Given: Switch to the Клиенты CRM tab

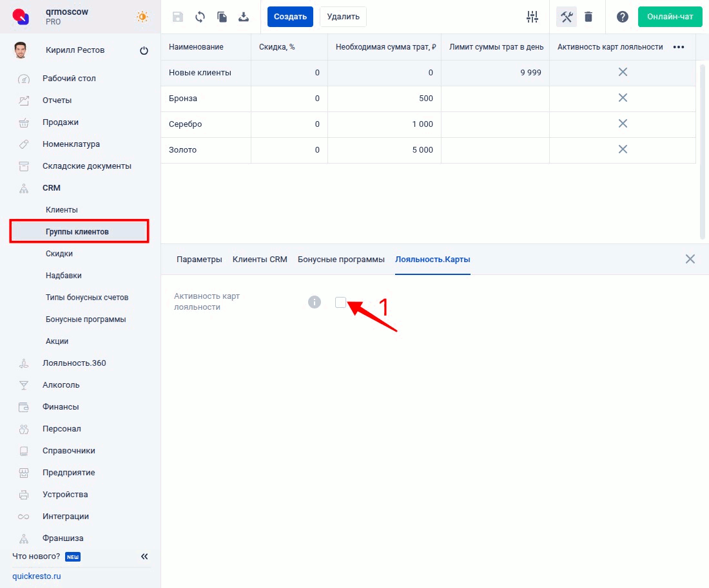Looking at the screenshot, I should [260, 259].
